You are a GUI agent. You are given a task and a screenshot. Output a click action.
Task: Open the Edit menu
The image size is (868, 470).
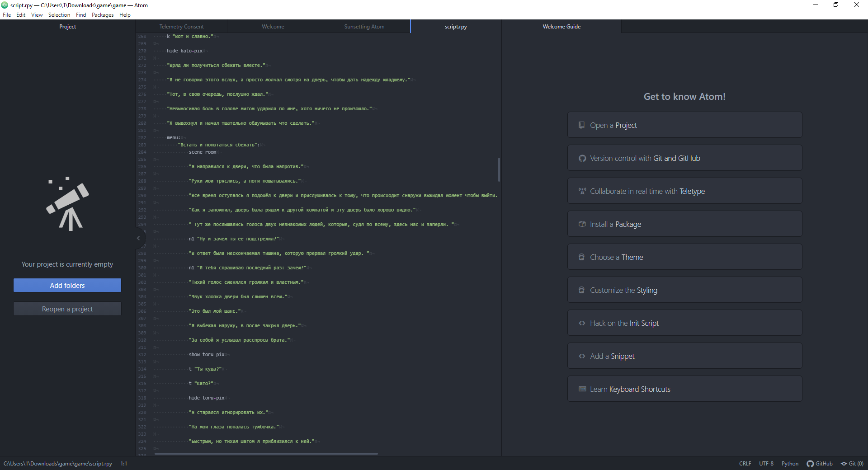tap(21, 15)
